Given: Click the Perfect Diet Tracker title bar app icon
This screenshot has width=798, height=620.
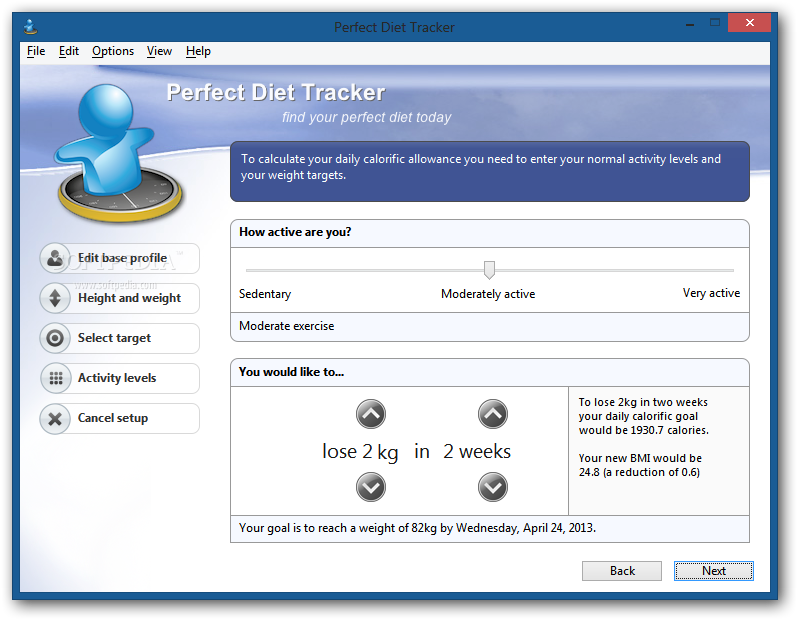Looking at the screenshot, I should [31, 26].
